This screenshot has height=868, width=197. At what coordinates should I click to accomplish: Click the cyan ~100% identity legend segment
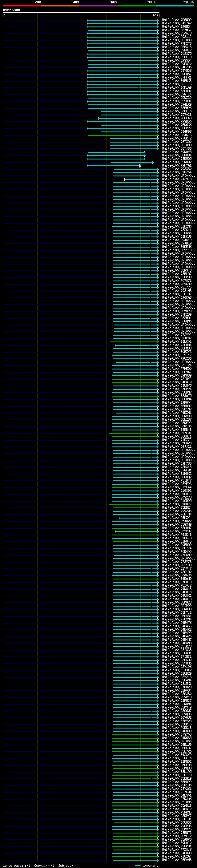point(175,6)
